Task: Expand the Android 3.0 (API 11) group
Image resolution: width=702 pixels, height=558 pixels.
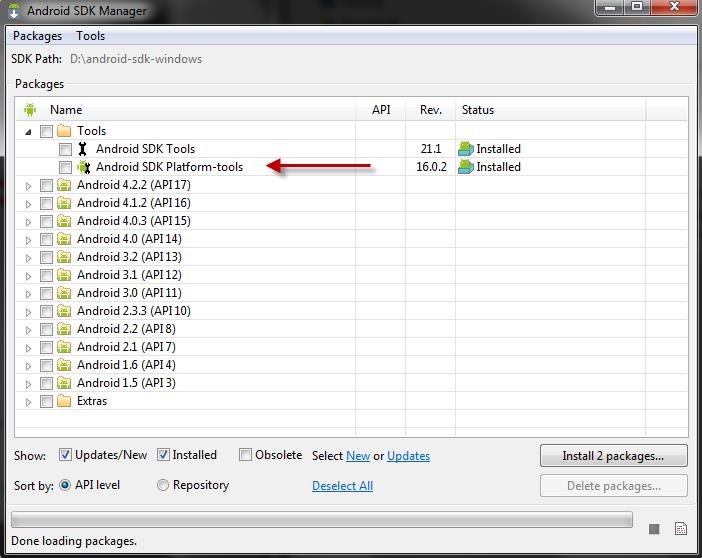Action: [x=28, y=294]
